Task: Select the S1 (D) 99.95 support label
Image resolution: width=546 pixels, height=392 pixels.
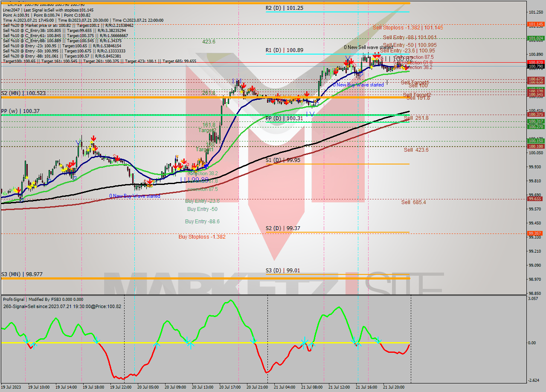Action: point(283,160)
